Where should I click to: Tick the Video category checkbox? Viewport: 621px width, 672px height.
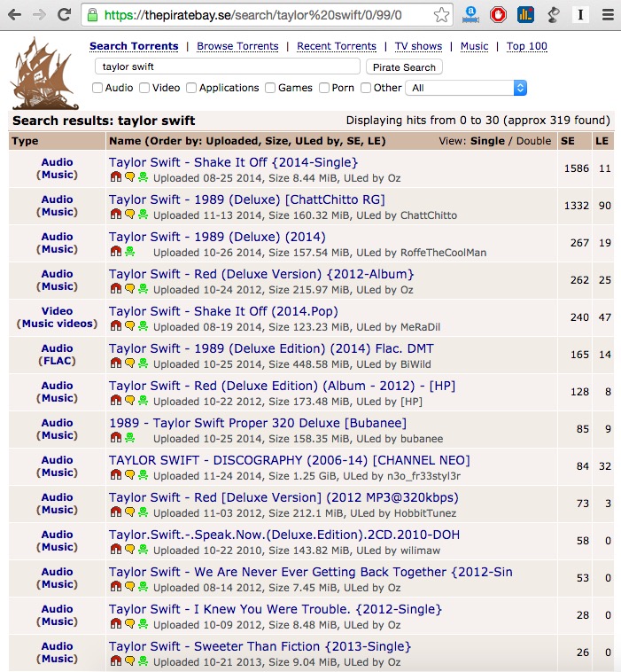pos(145,88)
